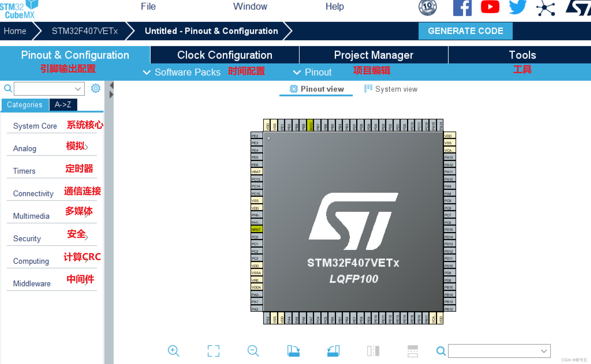Toggle the horizontal split view icon
This screenshot has width=591, height=364.
(413, 351)
